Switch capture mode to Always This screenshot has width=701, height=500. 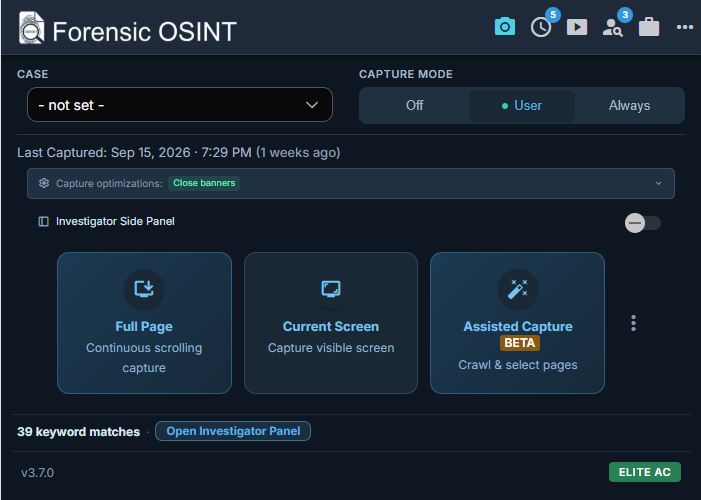(x=629, y=106)
